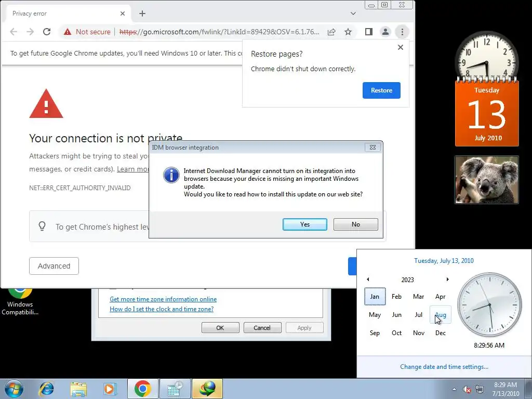Viewport: 532px width, 399px height.
Task: Expand the tab search chevron
Action: [353, 14]
